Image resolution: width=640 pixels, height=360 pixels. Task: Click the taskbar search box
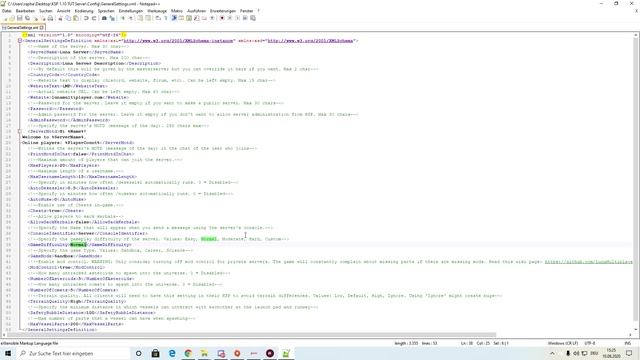click(x=73, y=353)
